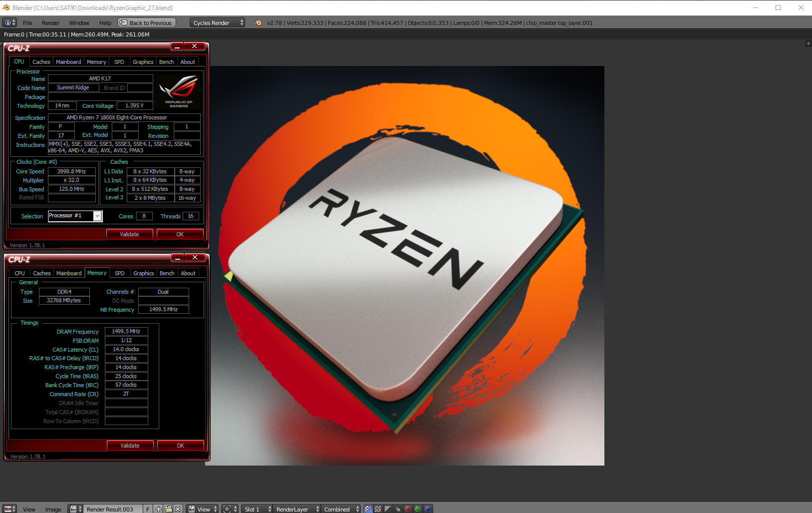Toggle the green channel display
Screen dimensions: 812x513
click(x=418, y=509)
